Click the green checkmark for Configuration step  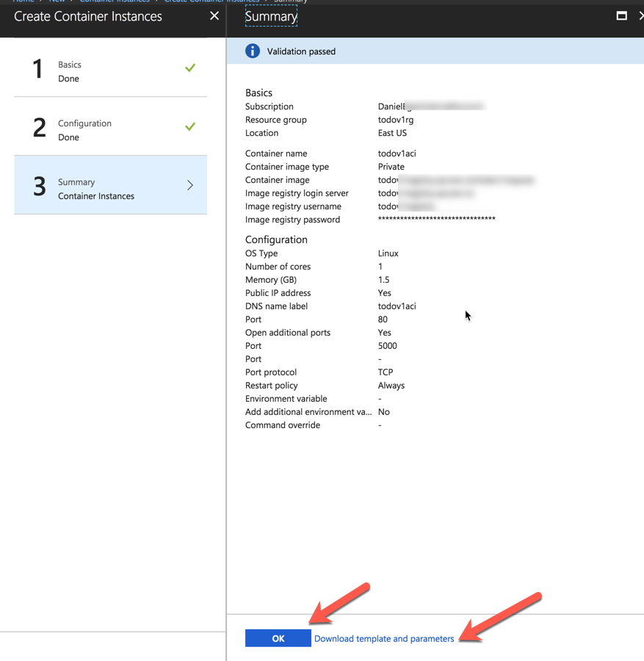point(190,126)
